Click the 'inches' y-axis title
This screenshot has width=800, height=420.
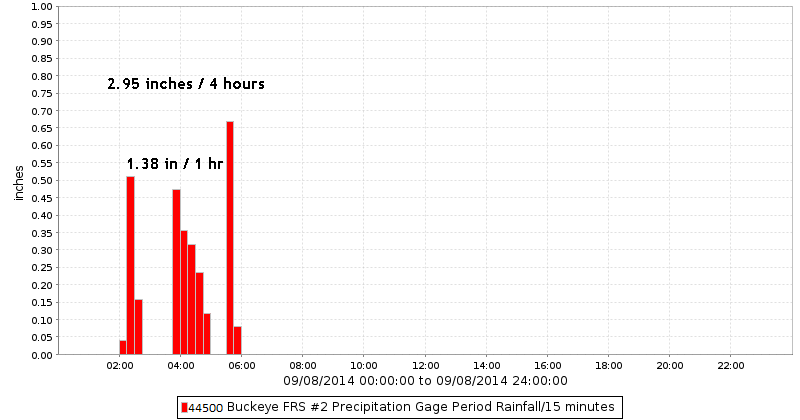pos(19,183)
